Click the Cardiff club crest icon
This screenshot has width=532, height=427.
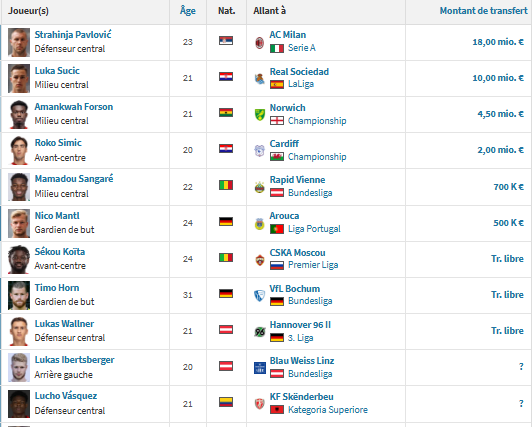point(260,151)
